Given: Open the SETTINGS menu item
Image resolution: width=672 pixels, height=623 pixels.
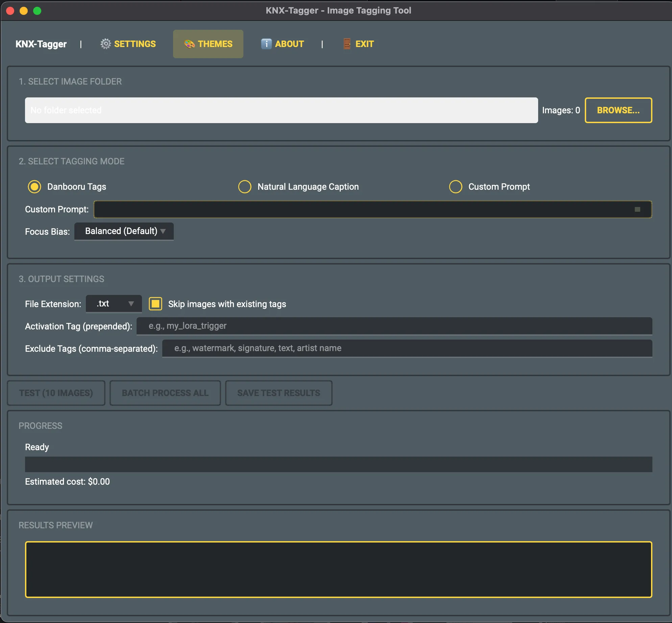Looking at the screenshot, I should pos(128,44).
